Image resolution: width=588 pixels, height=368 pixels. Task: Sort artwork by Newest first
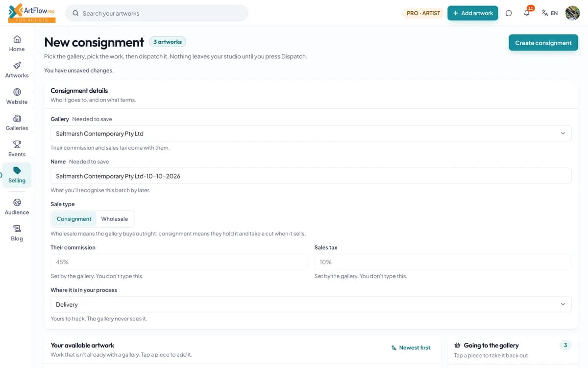coord(411,348)
